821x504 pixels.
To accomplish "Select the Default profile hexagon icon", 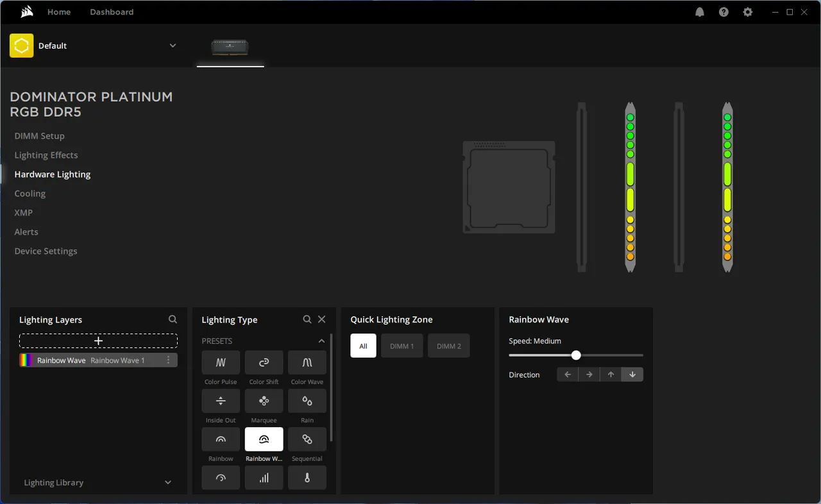I will [x=22, y=46].
